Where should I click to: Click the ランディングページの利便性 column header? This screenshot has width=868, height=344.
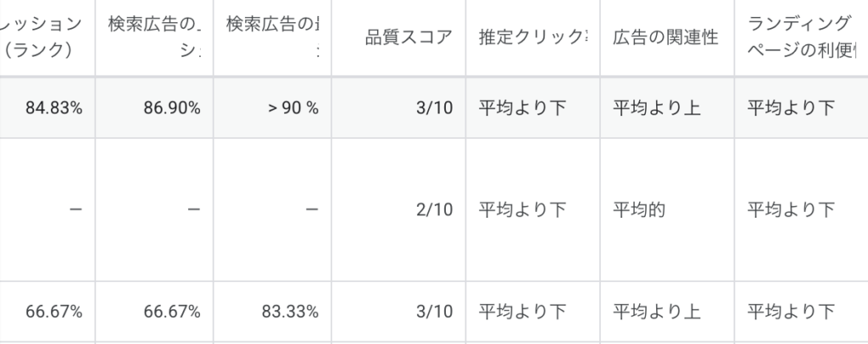coord(801,37)
